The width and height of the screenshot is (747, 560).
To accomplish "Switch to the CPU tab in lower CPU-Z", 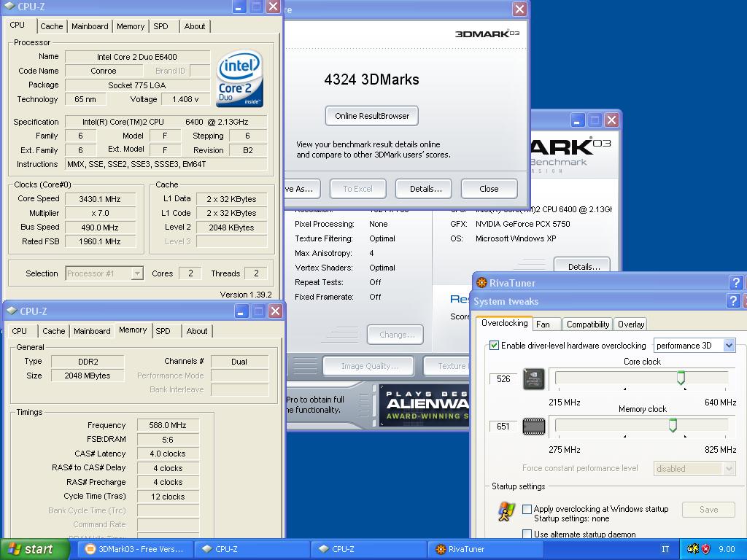I will pos(19,331).
